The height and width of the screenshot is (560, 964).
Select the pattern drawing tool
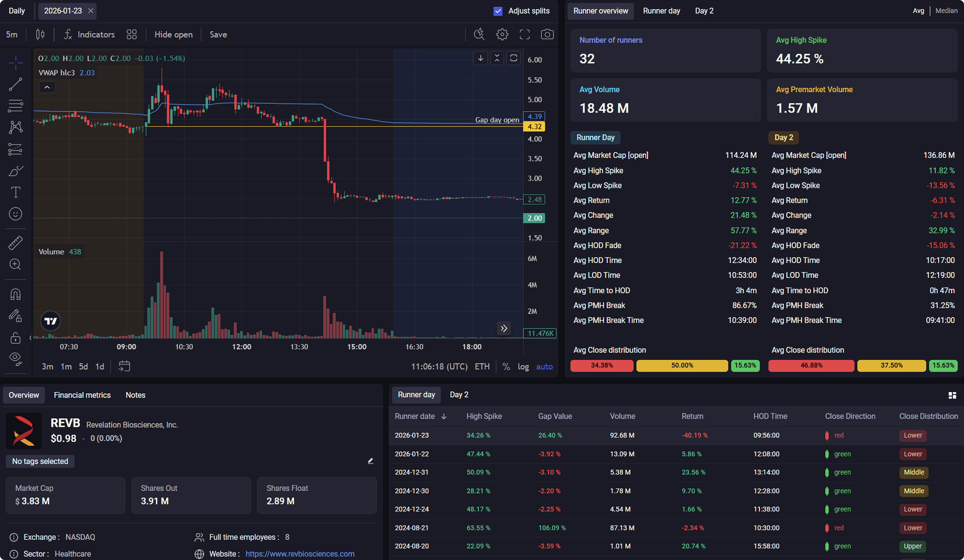click(16, 127)
